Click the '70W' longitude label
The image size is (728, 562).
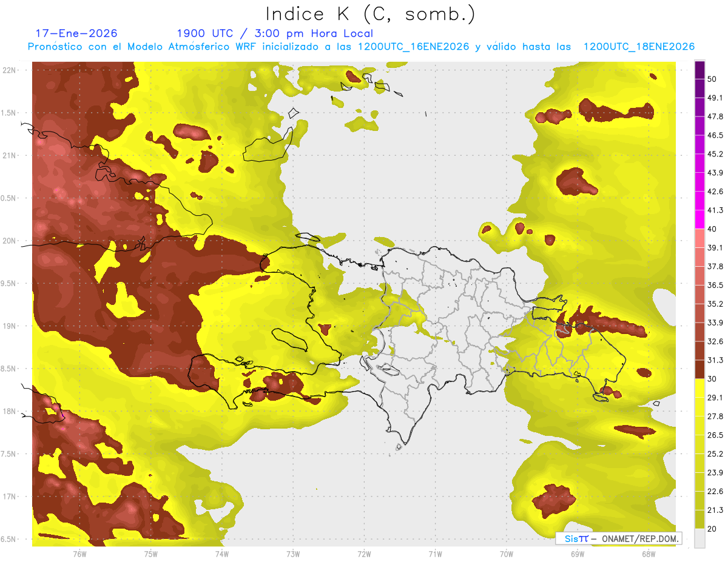coord(506,554)
